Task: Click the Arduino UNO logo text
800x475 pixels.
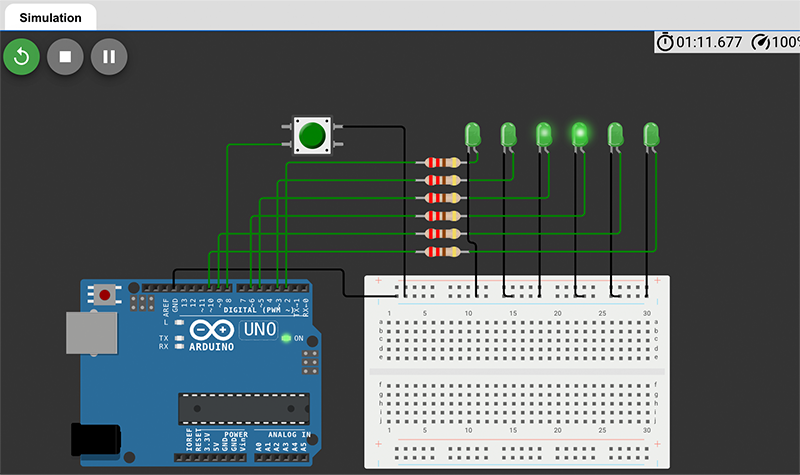Action: [x=260, y=330]
